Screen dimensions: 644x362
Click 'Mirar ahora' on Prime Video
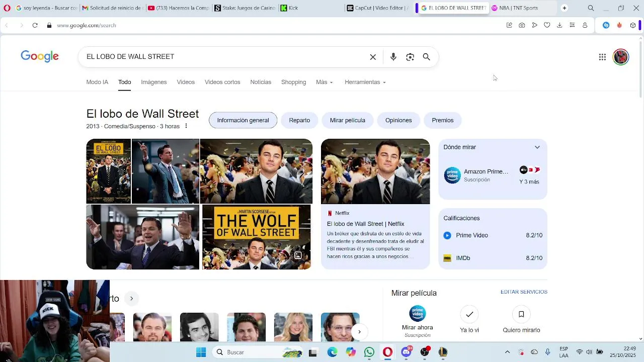(417, 321)
